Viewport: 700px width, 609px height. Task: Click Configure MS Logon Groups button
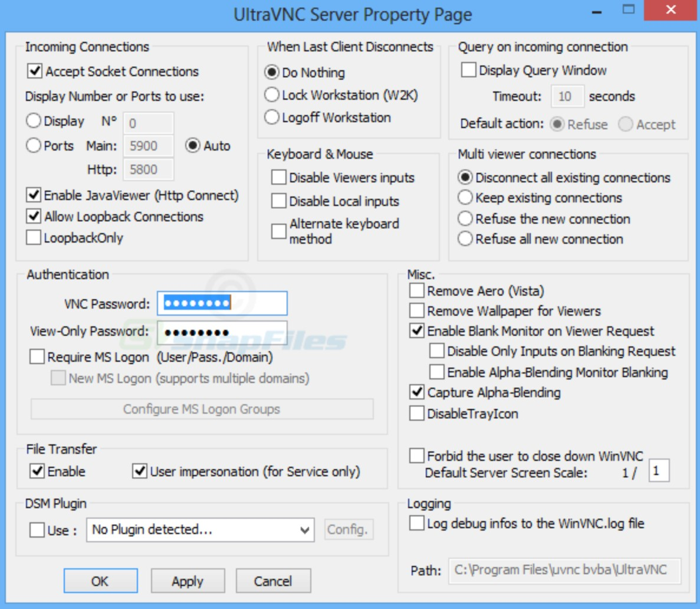[202, 409]
